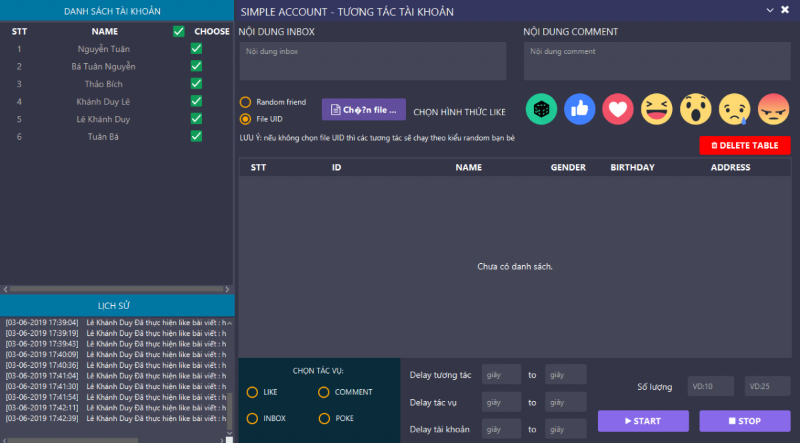Image resolution: width=800 pixels, height=443 pixels.
Task: Click the BIRTHDAY column header
Action: (632, 167)
